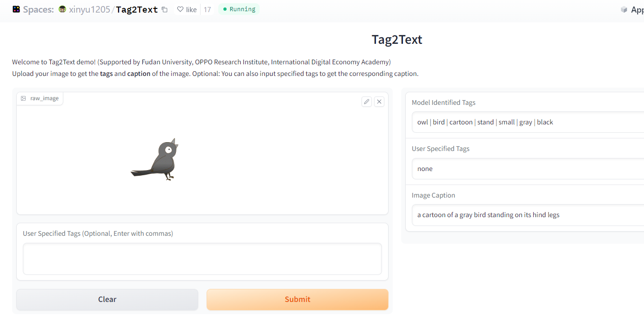Clear the current inputs

tap(107, 299)
